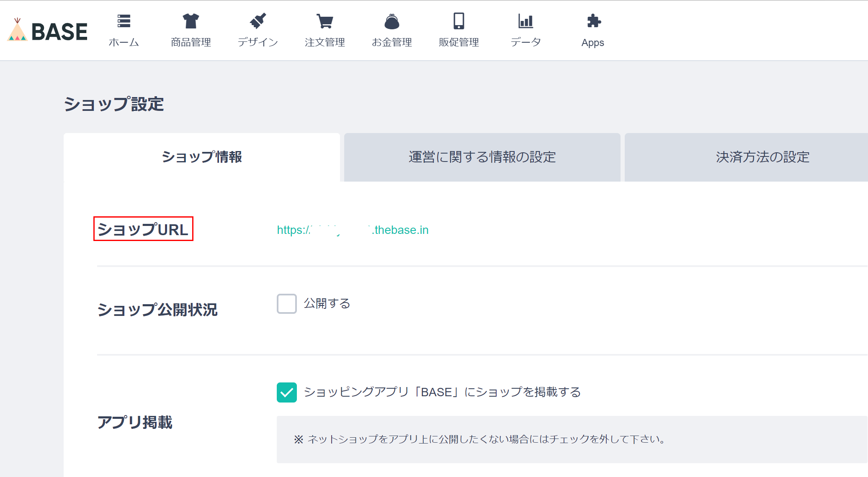
Task: Click the Apps puzzle piece icon
Action: (593, 21)
